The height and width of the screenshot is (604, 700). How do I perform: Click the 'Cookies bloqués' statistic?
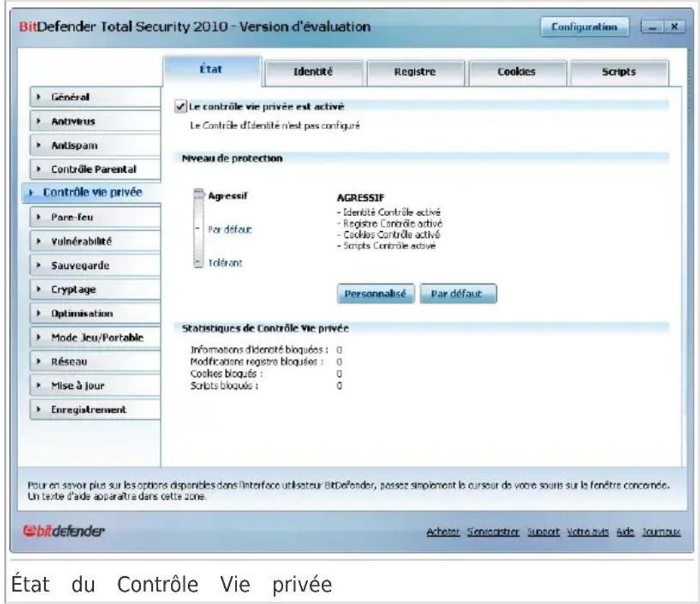[x=266, y=374]
